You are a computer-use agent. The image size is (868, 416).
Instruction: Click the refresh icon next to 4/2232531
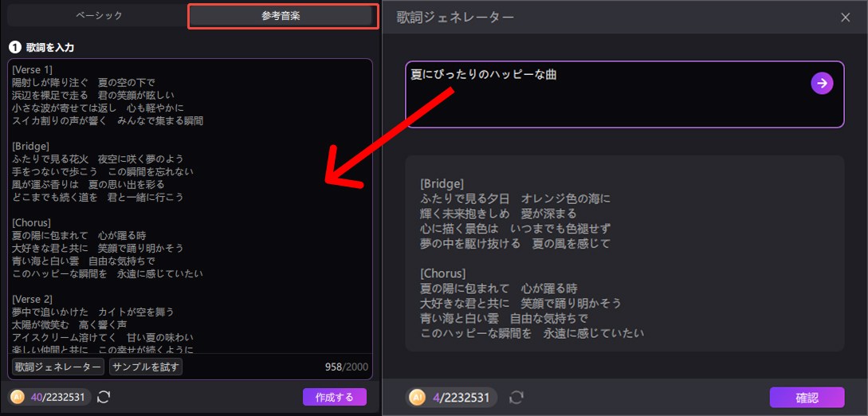pyautogui.click(x=516, y=397)
